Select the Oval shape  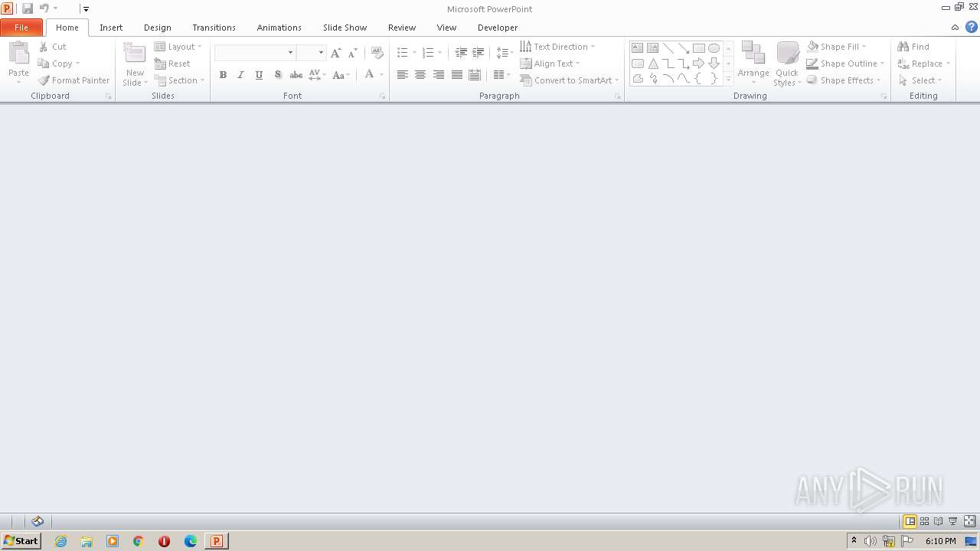pos(714,47)
